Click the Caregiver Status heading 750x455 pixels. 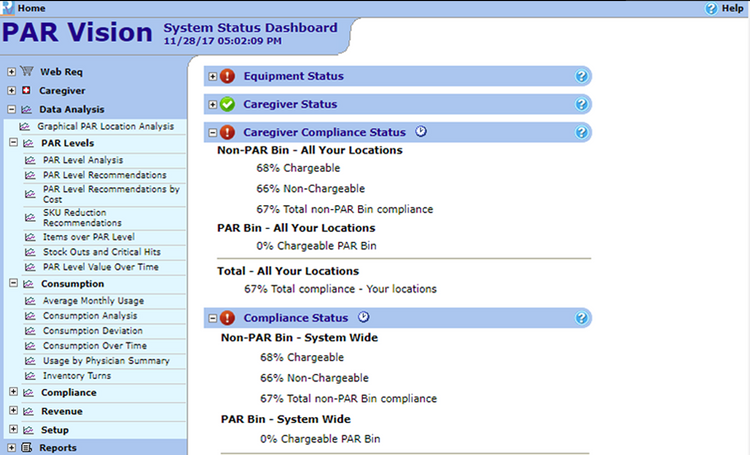290,104
